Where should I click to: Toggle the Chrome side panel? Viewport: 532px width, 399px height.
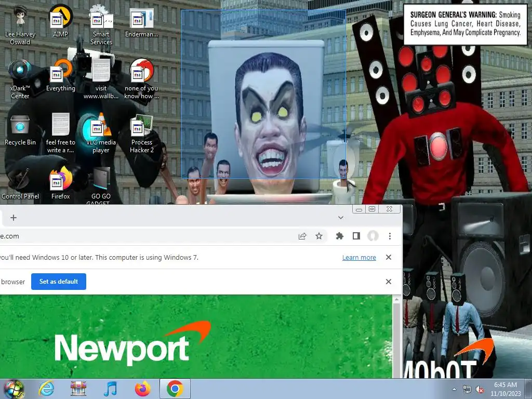point(356,236)
